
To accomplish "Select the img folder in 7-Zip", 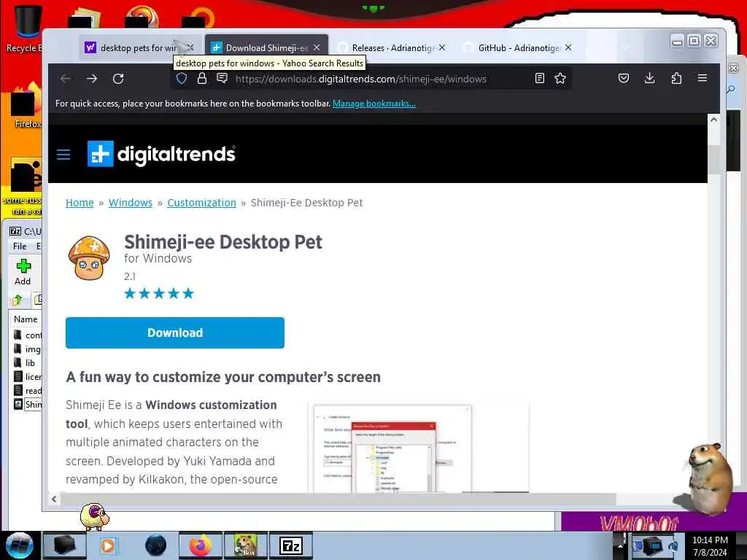I will pos(27,349).
